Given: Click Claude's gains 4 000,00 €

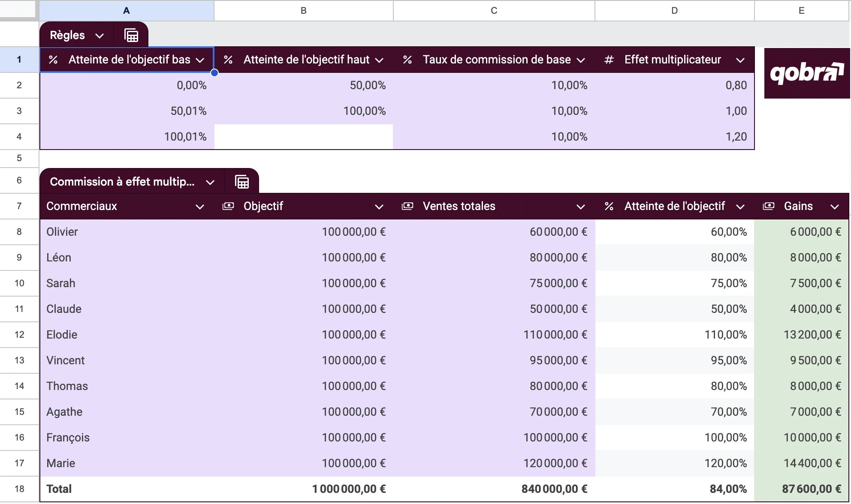Looking at the screenshot, I should tap(802, 309).
